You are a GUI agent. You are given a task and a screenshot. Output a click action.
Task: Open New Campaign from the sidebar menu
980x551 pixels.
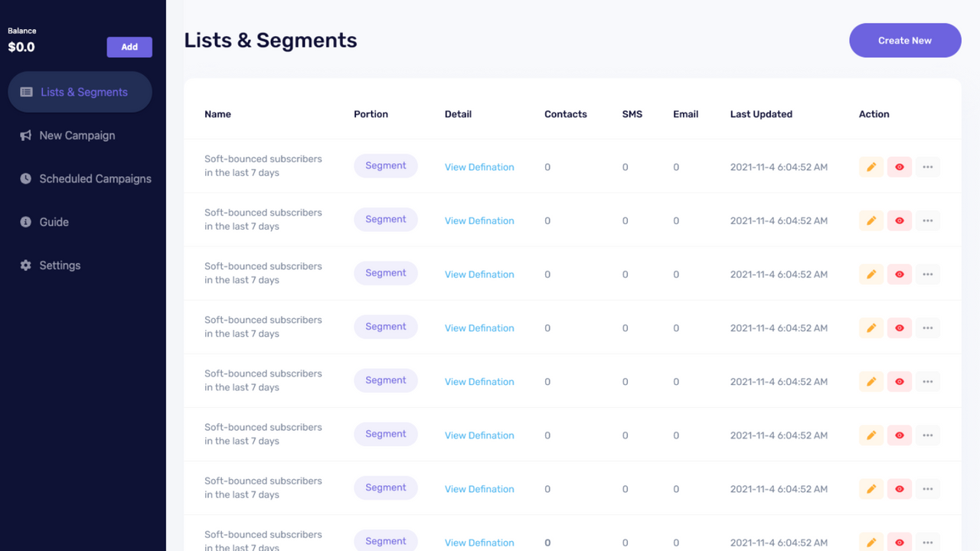(x=77, y=135)
